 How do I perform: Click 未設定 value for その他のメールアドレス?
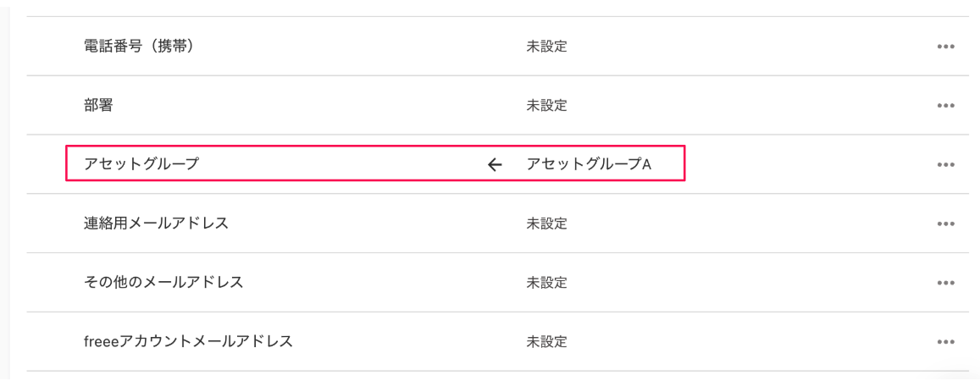546,283
